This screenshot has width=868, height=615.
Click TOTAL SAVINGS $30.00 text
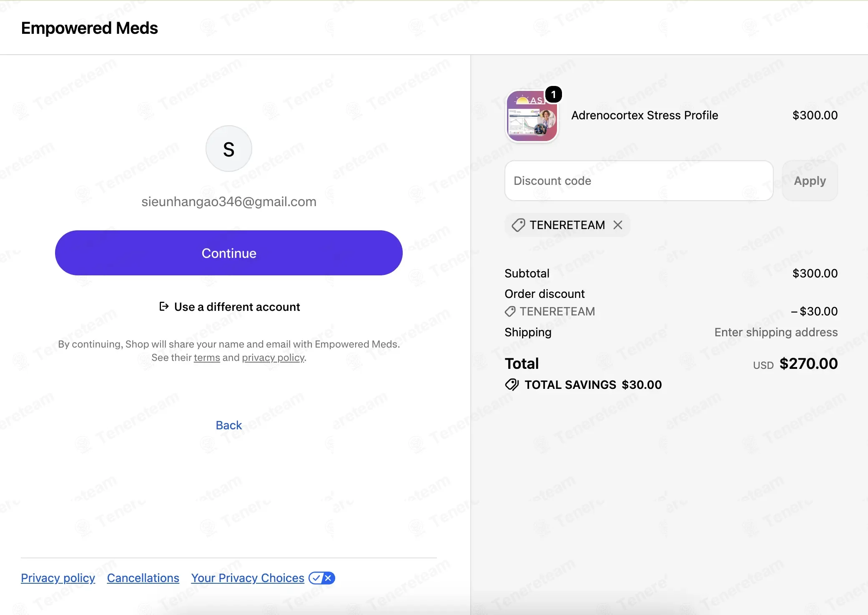[593, 385]
